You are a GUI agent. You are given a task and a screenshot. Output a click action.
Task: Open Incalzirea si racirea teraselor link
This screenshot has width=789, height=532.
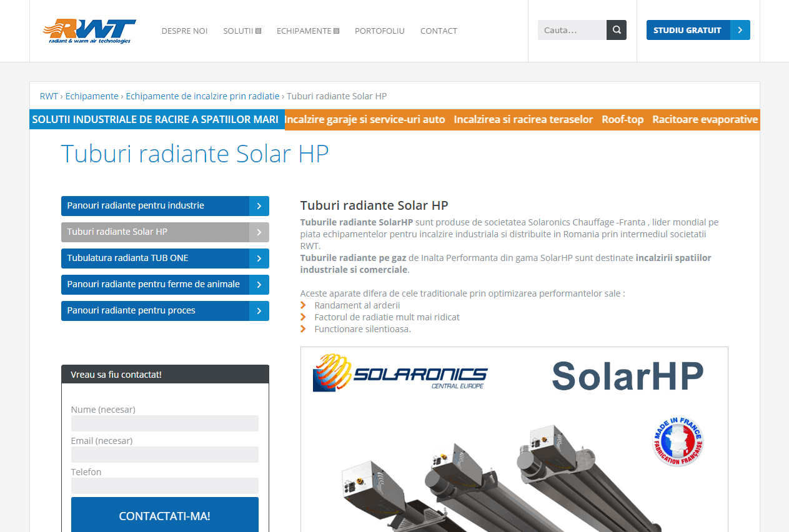524,119
